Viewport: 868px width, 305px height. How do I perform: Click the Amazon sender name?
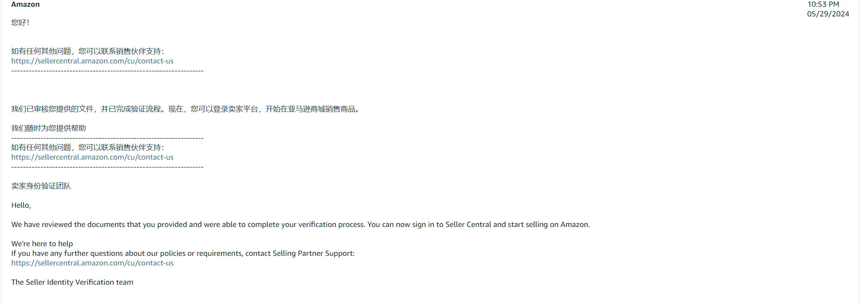tap(25, 4)
